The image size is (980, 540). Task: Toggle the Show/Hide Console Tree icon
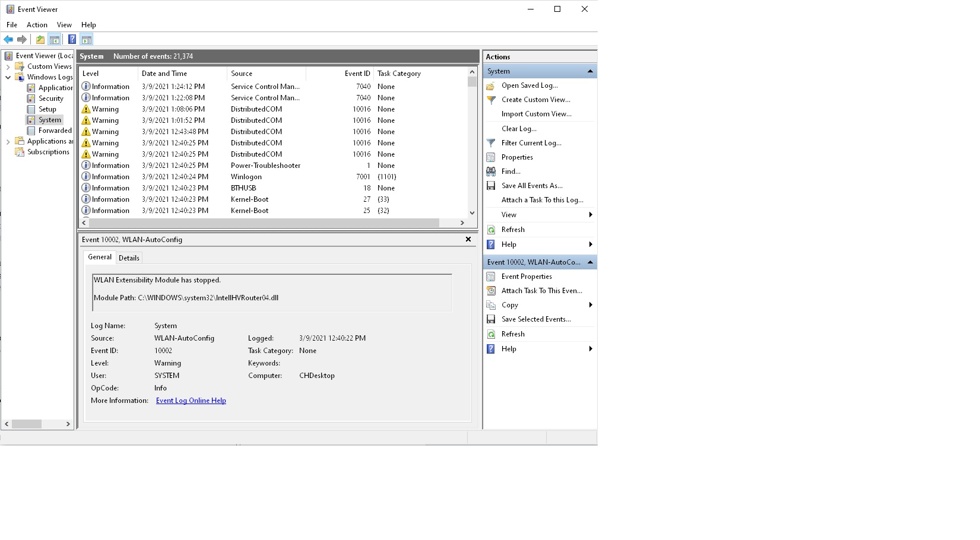click(x=55, y=40)
